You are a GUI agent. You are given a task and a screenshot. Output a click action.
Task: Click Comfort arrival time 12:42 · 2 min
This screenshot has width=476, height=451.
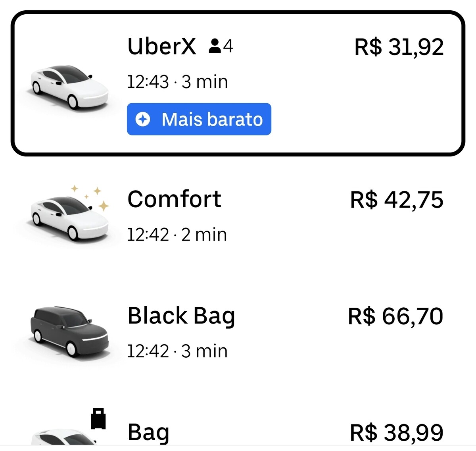point(177,235)
